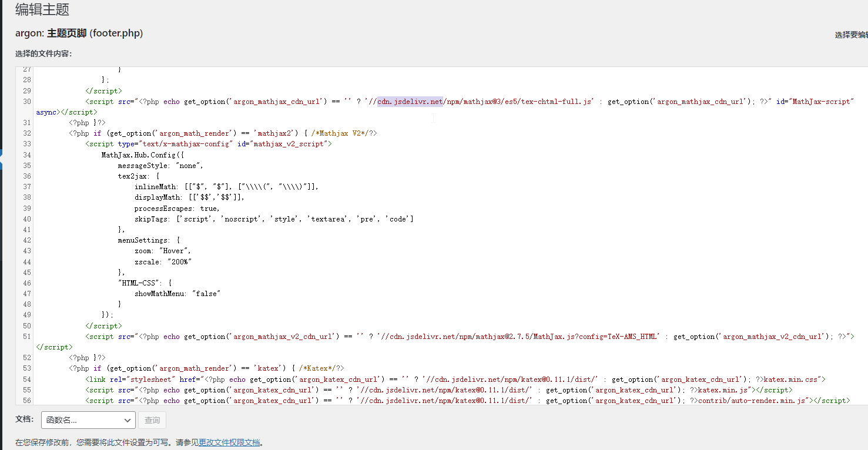Image resolution: width=868 pixels, height=450 pixels.
Task: Click the 编辑主题 page heading
Action: tap(42, 9)
